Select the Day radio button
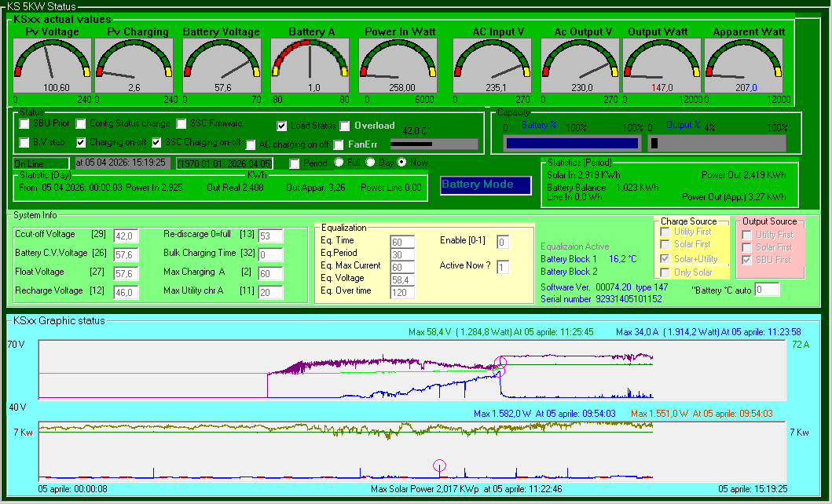 [371, 163]
